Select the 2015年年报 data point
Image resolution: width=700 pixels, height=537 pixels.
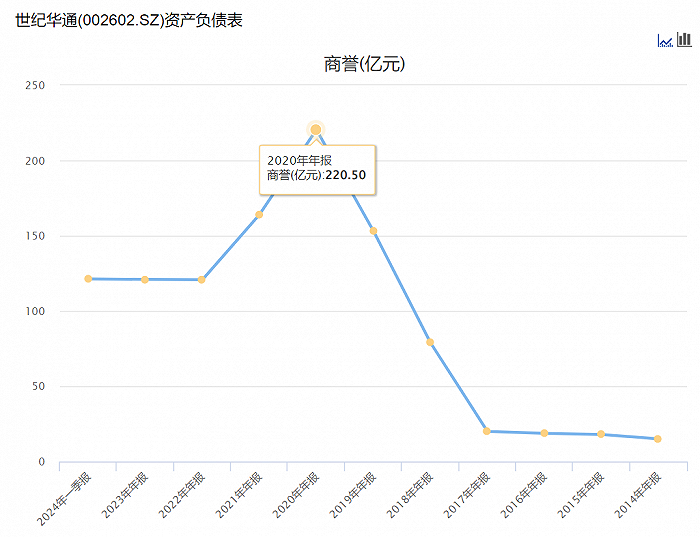click(601, 434)
